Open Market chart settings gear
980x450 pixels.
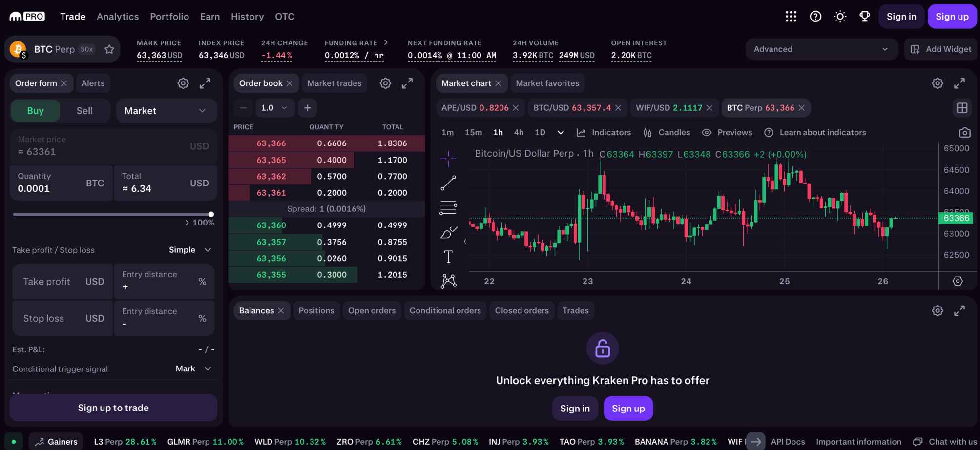pos(938,83)
